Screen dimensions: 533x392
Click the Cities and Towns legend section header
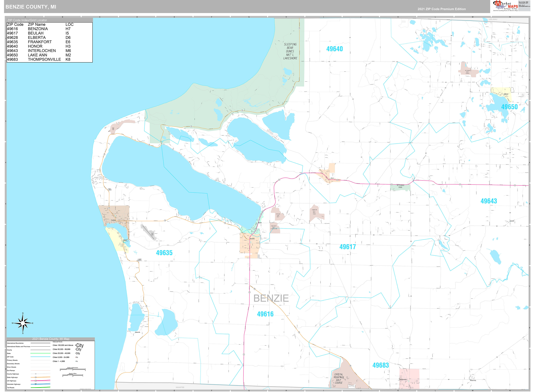click(x=58, y=342)
